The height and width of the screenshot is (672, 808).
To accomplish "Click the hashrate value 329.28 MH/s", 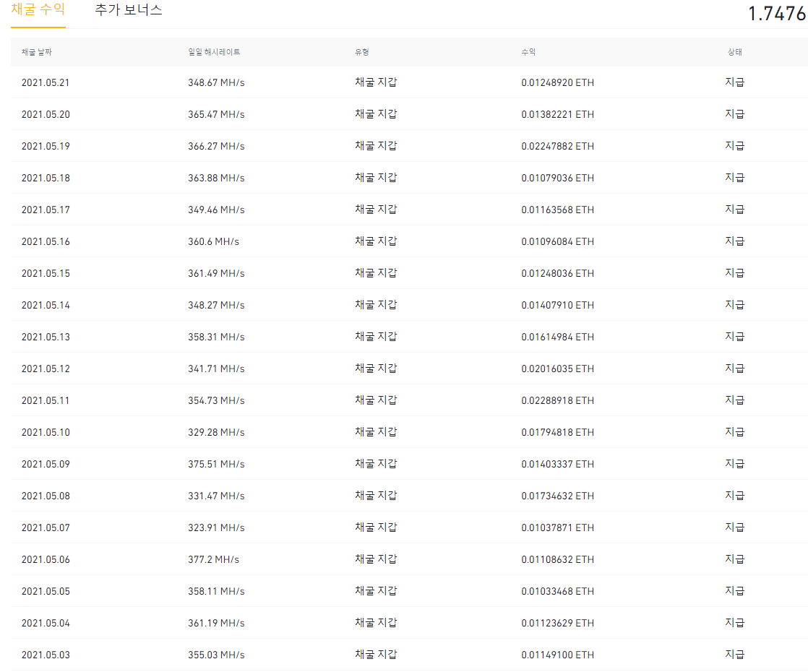I will coord(216,432).
